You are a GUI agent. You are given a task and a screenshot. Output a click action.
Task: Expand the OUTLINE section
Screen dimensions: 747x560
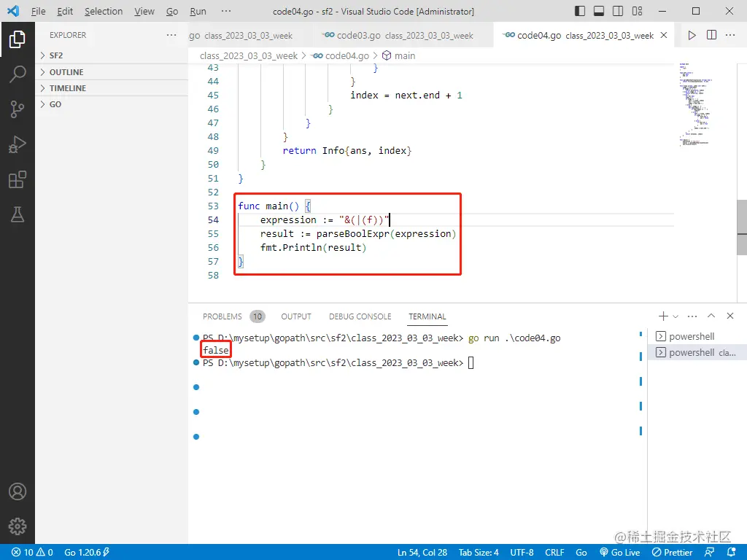click(112, 72)
